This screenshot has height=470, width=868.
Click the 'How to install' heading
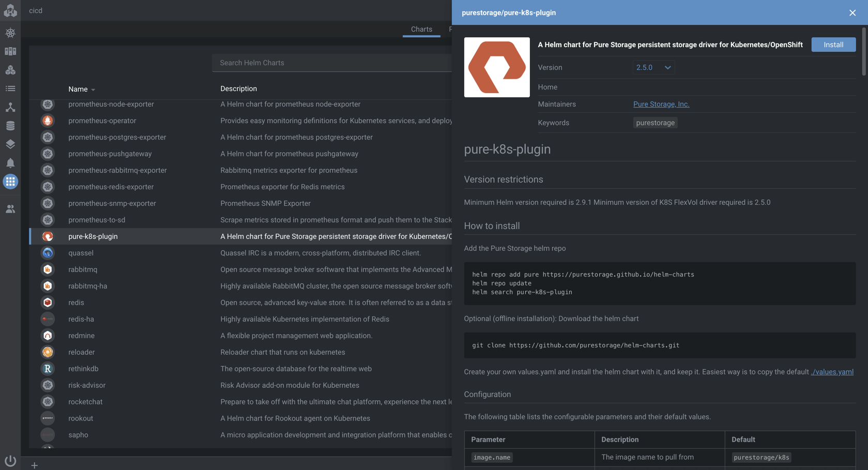[492, 226]
